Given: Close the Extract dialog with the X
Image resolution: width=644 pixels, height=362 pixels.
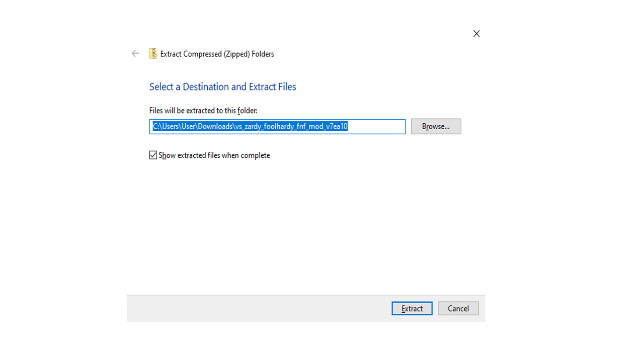Looking at the screenshot, I should click(476, 34).
